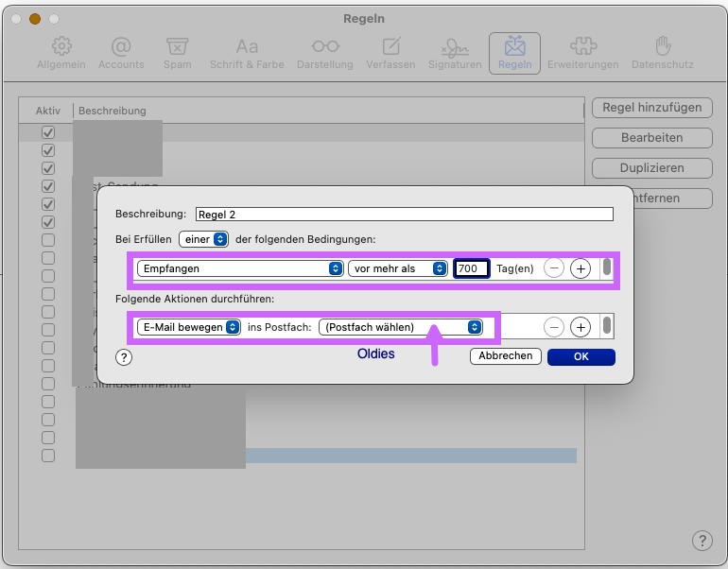Toggle the second rule's Aktiv checkbox
This screenshot has width=728, height=569.
point(48,151)
